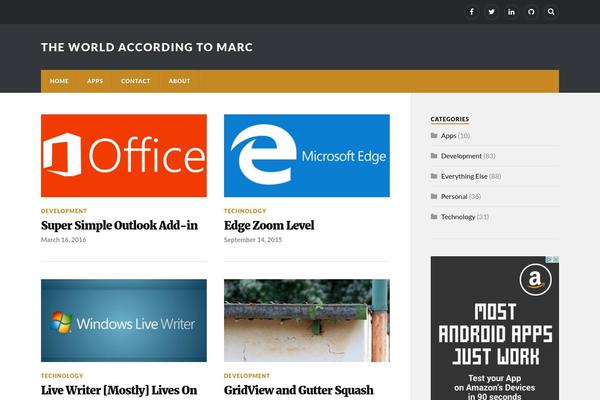Click folder icon beside Development category
The image size is (600, 400).
434,156
